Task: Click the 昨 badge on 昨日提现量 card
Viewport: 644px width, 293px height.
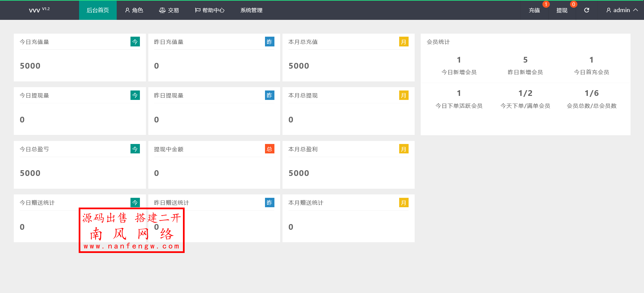Action: [269, 96]
